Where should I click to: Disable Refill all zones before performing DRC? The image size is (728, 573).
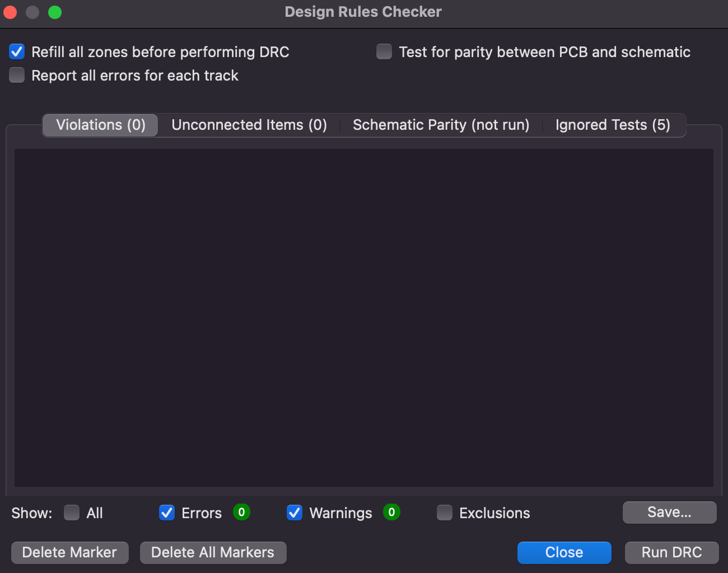point(17,52)
